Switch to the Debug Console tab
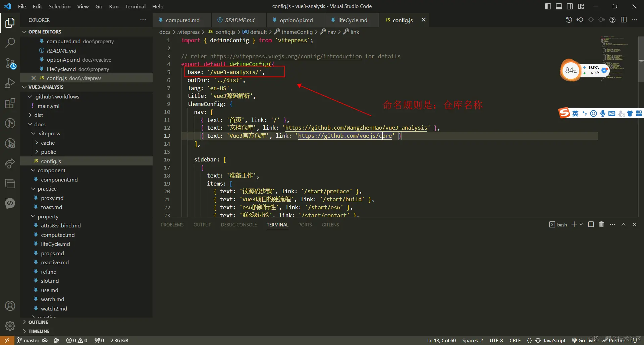Viewport: 644px width, 345px height. [239, 225]
